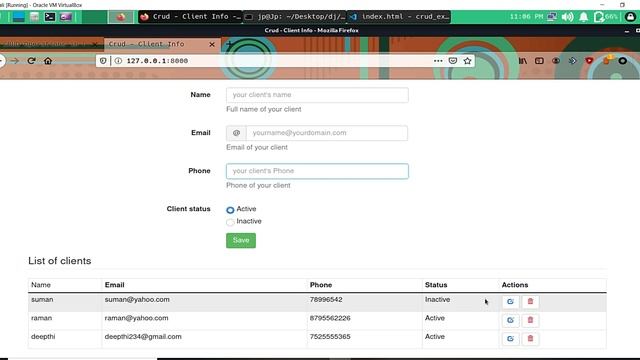Focus the client Phone input field

[317, 171]
